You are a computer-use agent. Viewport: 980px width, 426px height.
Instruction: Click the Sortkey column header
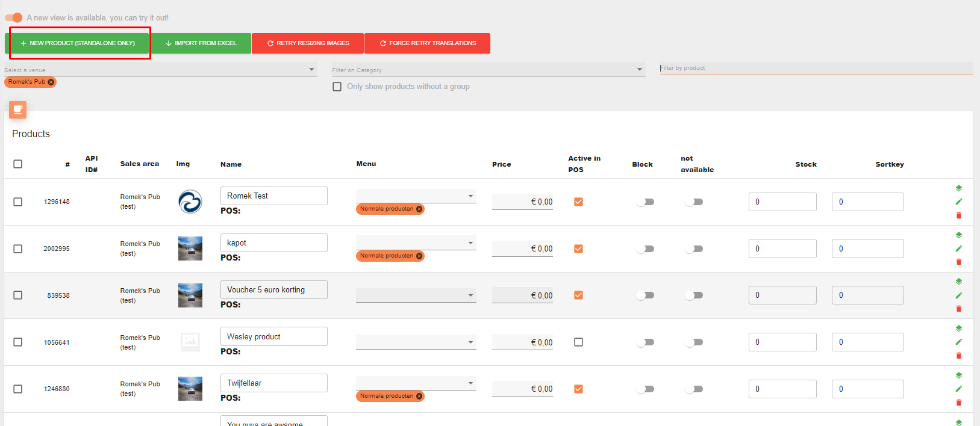[x=890, y=164]
